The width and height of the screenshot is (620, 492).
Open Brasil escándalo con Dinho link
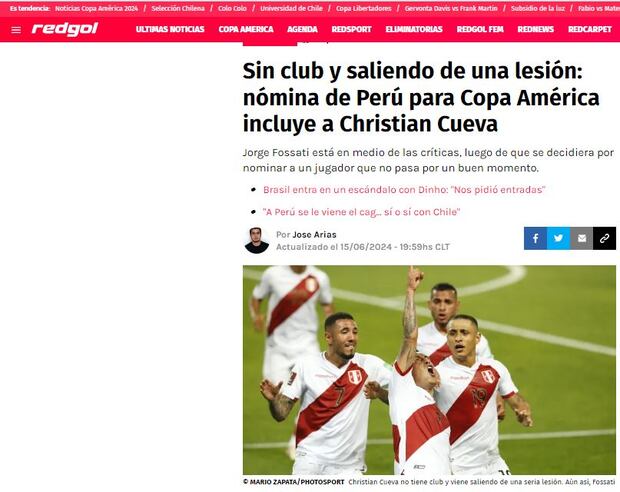pyautogui.click(x=404, y=190)
